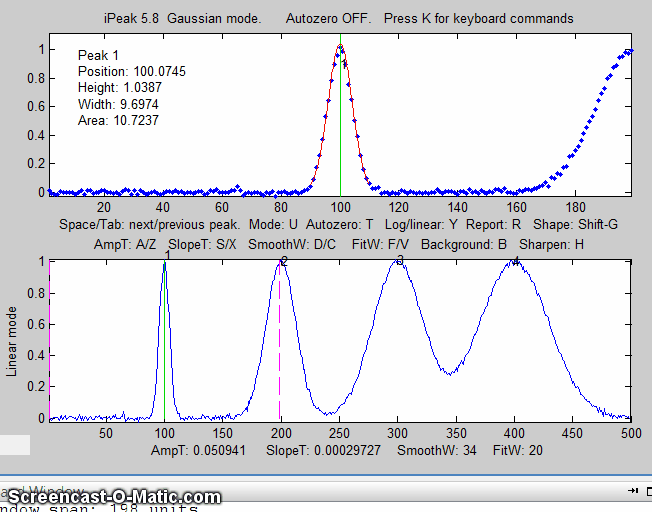Image resolution: width=652 pixels, height=512 pixels.
Task: Minimize the Command Window panel arrow icon
Action: 632,491
